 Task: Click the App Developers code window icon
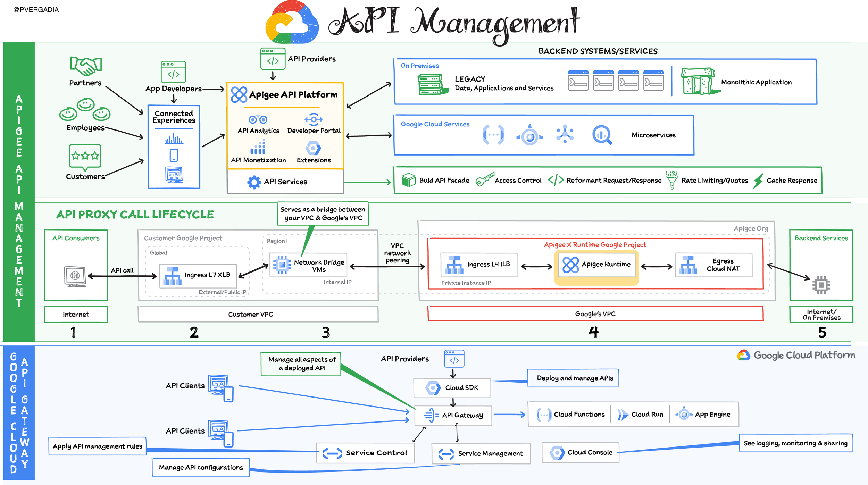pos(173,72)
